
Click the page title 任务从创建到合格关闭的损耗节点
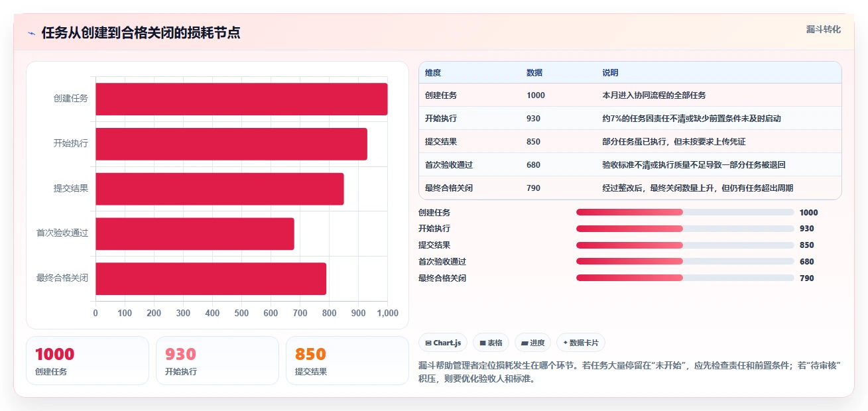[x=141, y=33]
